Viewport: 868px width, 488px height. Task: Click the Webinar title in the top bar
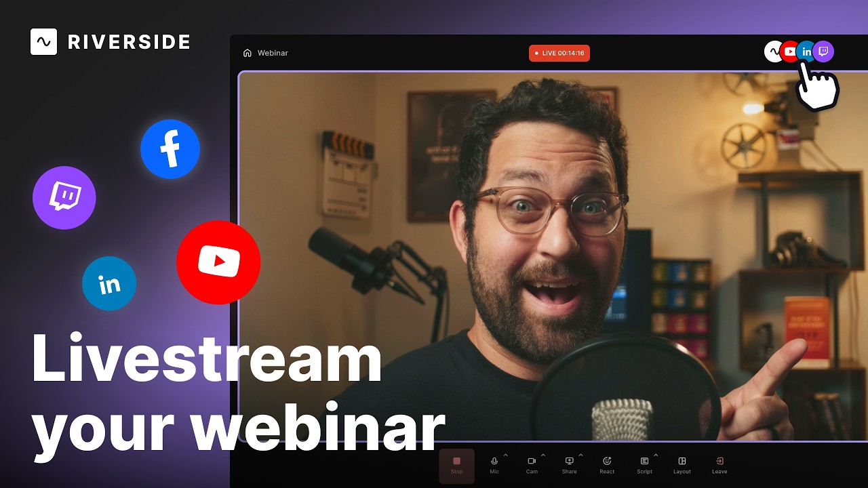pyautogui.click(x=273, y=53)
